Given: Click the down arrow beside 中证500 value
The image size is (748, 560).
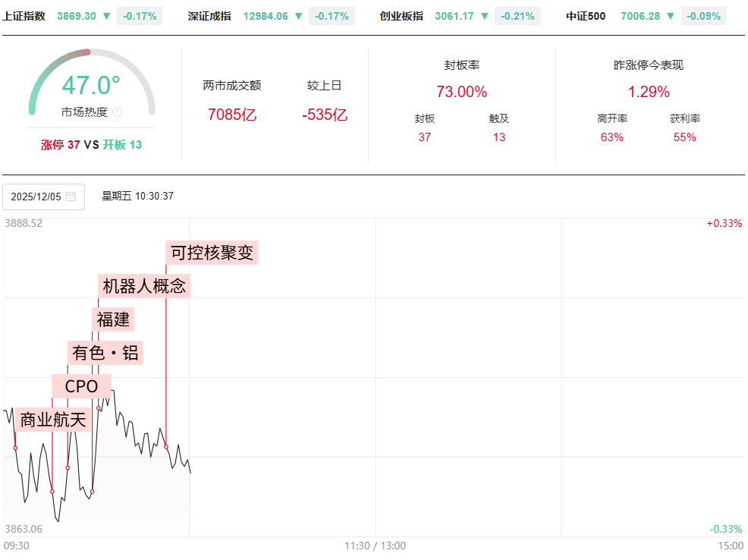Looking at the screenshot, I should click(x=670, y=16).
